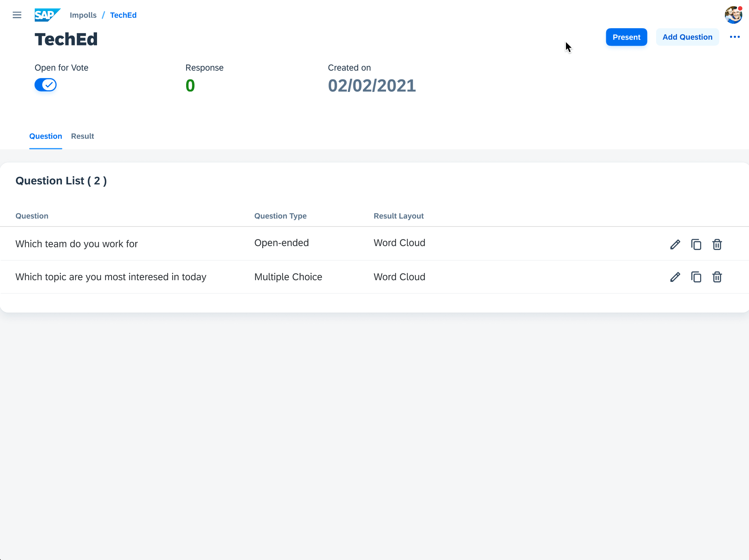Go to Impolls breadcrumb link
The width and height of the screenshot is (749, 560).
pyautogui.click(x=83, y=15)
